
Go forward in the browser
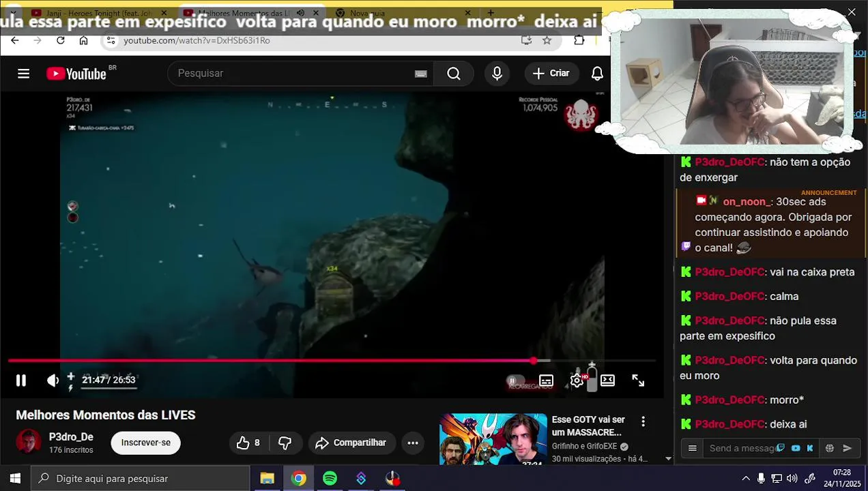tap(38, 40)
